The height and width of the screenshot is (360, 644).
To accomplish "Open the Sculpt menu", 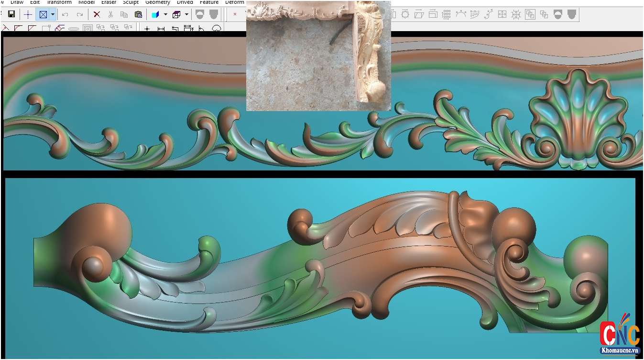I will point(131,2).
